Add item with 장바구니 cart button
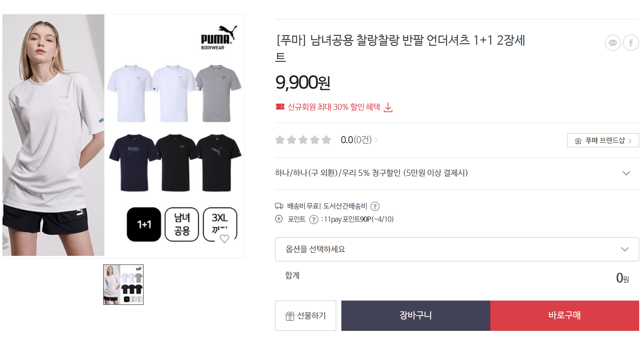This screenshot has height=343, width=644. pos(415,315)
